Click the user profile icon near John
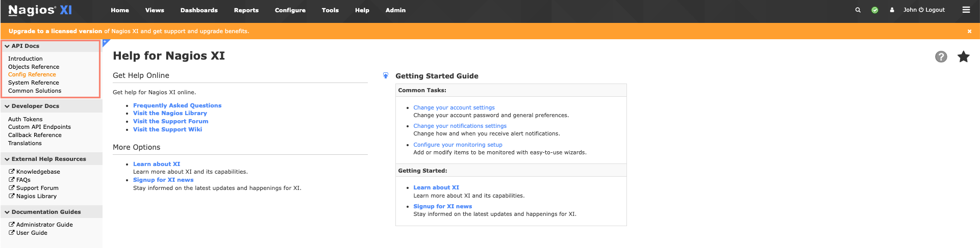This screenshot has width=980, height=248. (x=892, y=10)
